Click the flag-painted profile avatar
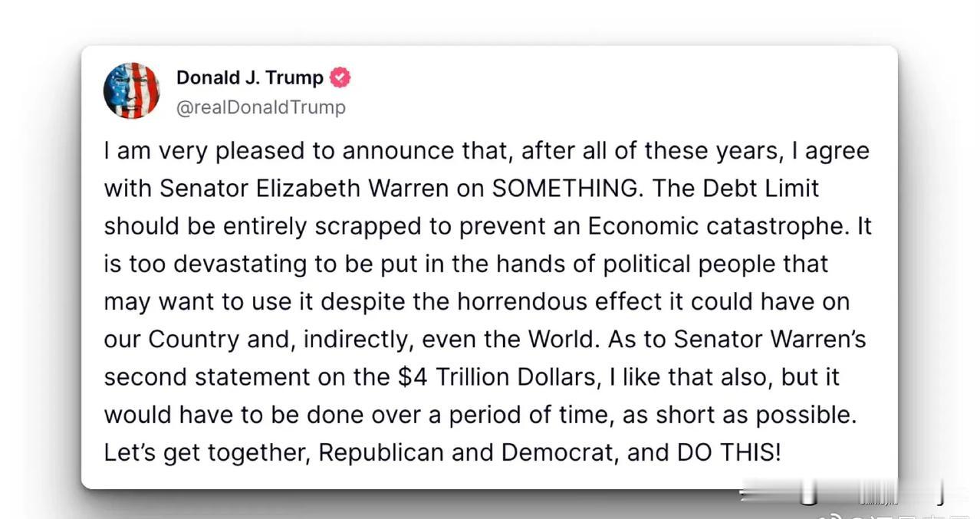This screenshot has width=980, height=519. coord(131,90)
